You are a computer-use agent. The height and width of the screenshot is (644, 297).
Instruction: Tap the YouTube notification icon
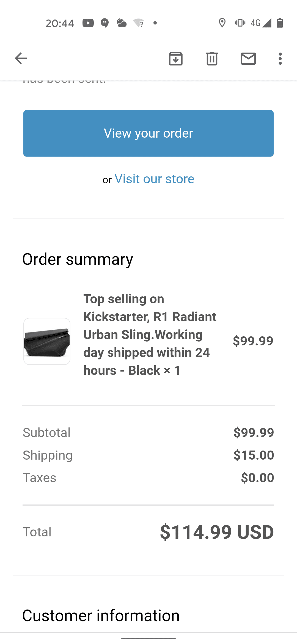(88, 23)
